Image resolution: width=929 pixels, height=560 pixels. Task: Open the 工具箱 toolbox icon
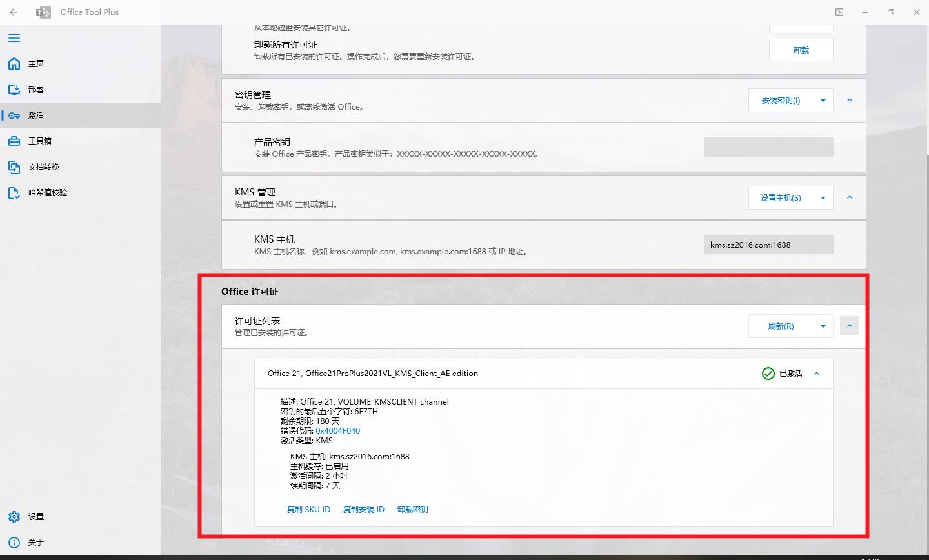[14, 141]
